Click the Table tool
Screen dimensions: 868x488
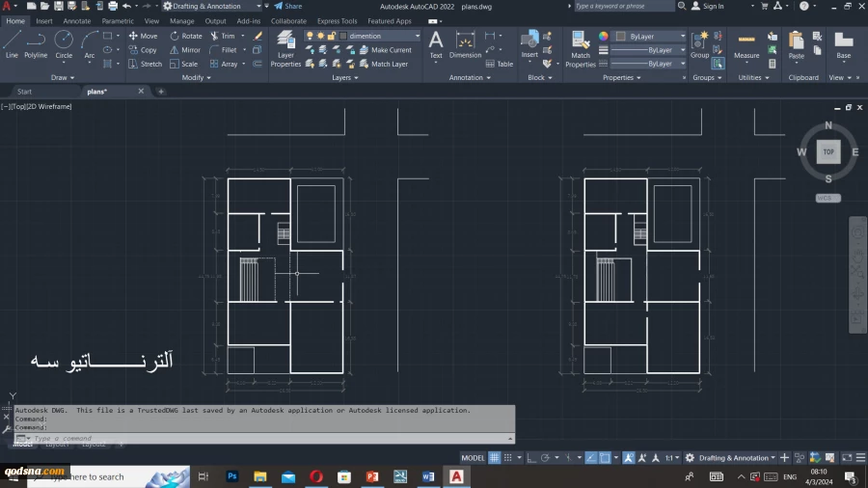(500, 64)
